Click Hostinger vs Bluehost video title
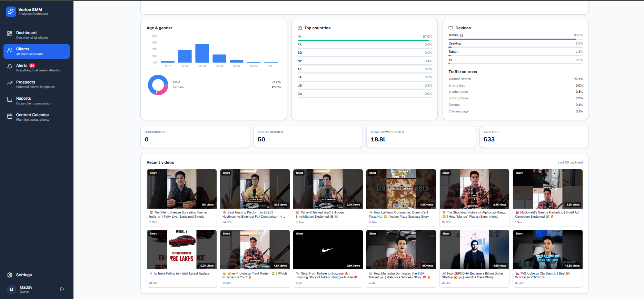644x299 pixels. pyautogui.click(x=254, y=215)
